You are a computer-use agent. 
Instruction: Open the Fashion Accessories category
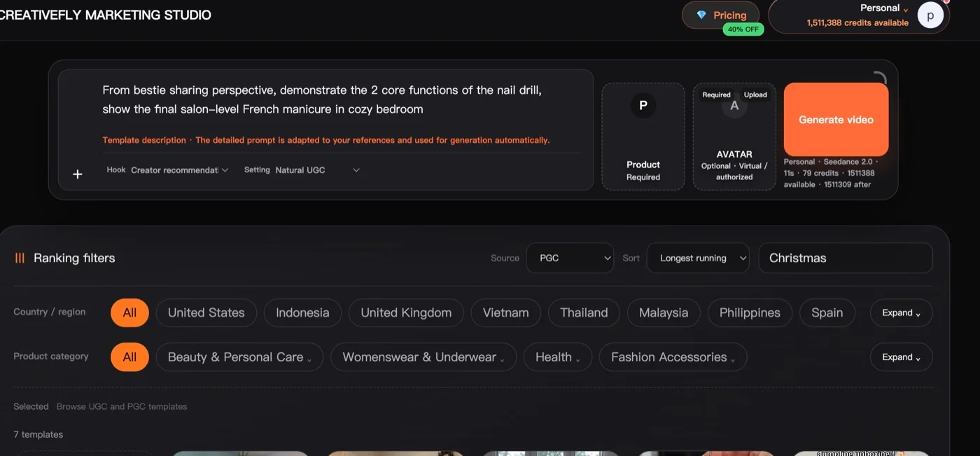coord(673,357)
